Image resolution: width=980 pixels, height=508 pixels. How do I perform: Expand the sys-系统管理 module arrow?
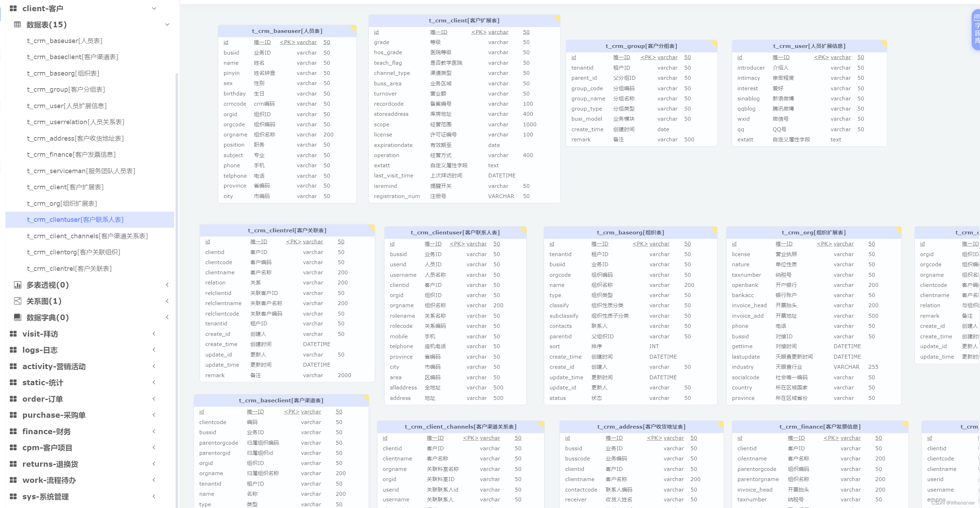[154, 496]
